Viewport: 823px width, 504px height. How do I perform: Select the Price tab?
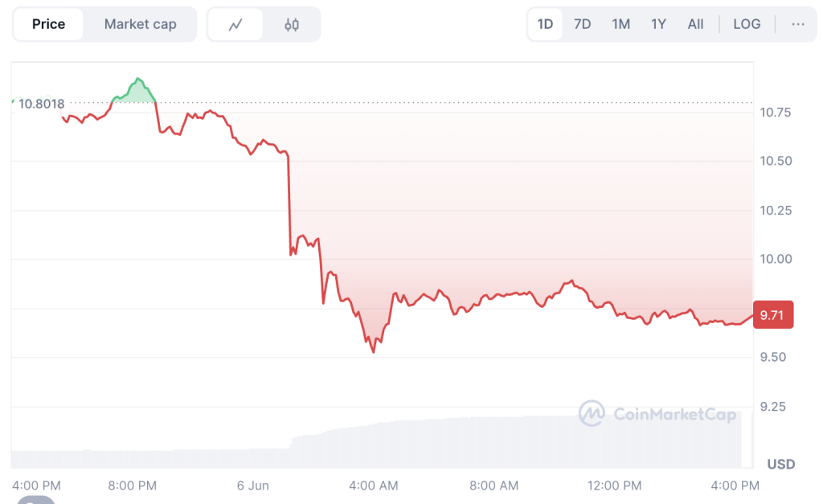[48, 24]
